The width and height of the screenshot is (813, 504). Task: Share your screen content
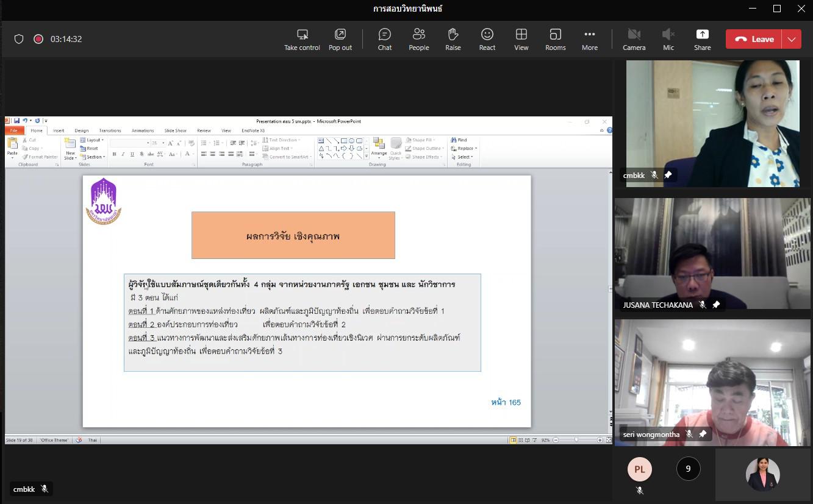click(703, 39)
